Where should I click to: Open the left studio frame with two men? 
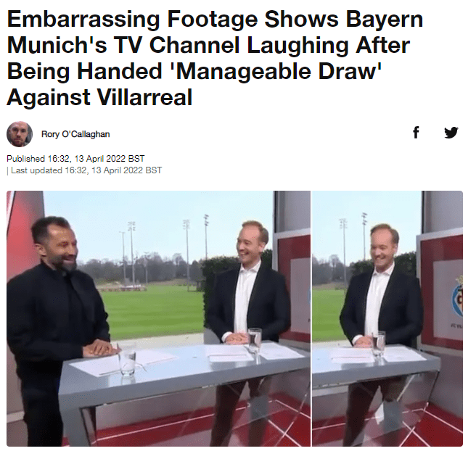[158, 318]
